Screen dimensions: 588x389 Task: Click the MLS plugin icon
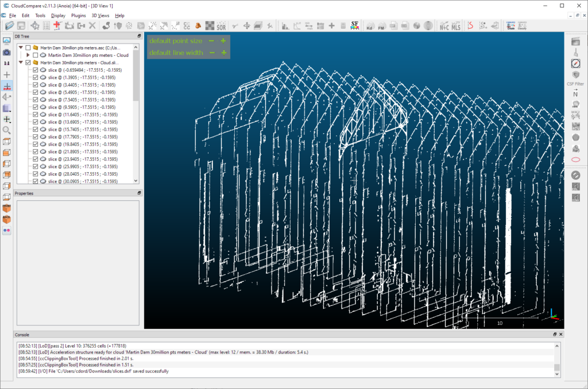(456, 26)
